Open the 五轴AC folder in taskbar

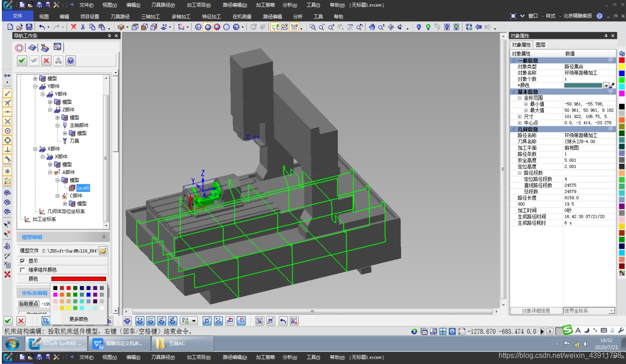click(x=182, y=344)
